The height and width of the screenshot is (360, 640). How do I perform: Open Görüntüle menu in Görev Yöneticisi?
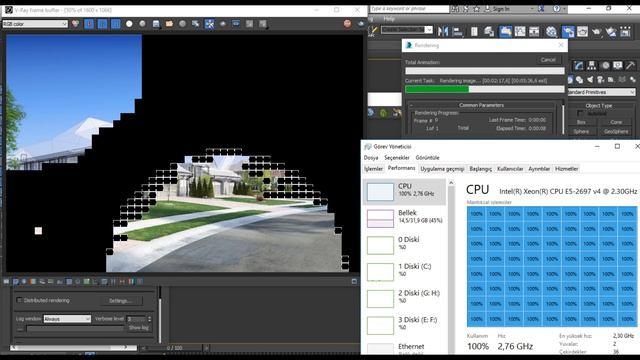427,158
